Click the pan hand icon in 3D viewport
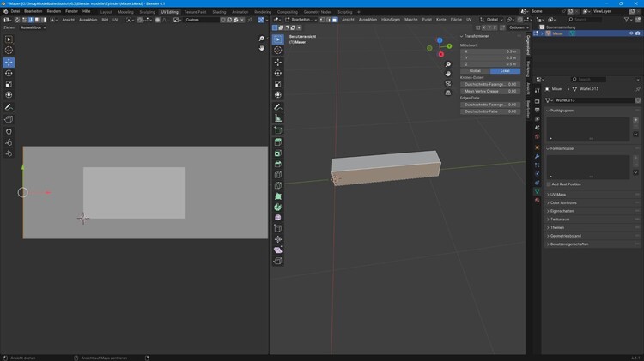This screenshot has width=644, height=361. 448,74
